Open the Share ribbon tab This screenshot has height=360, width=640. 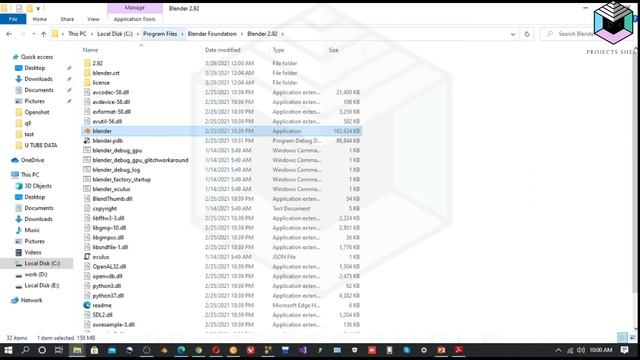pos(67,19)
